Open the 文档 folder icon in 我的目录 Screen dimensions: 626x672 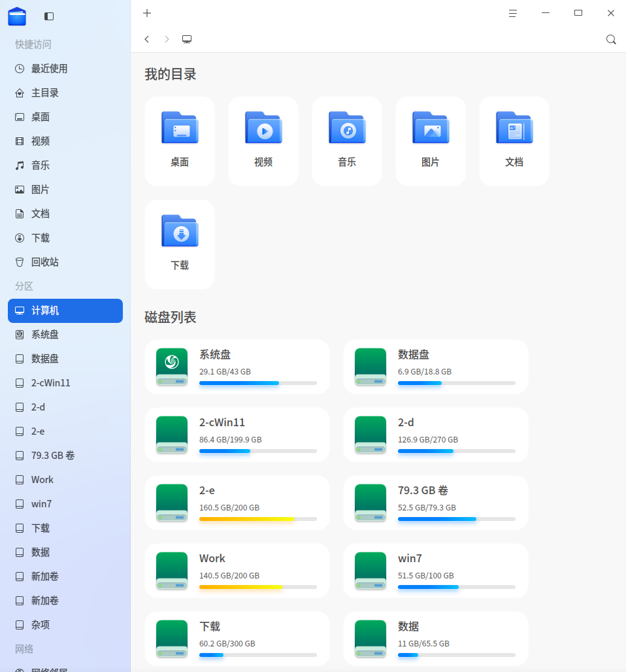coord(514,127)
